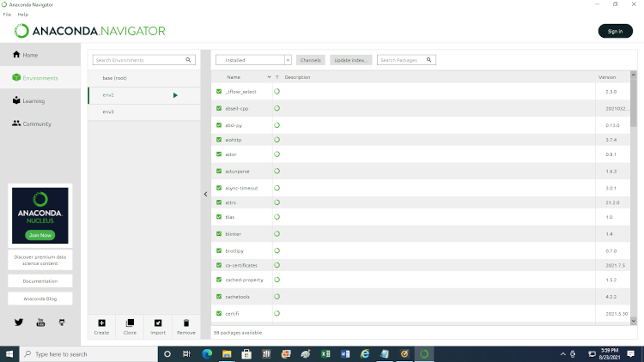
Task: Click the Channels button
Action: coord(311,60)
